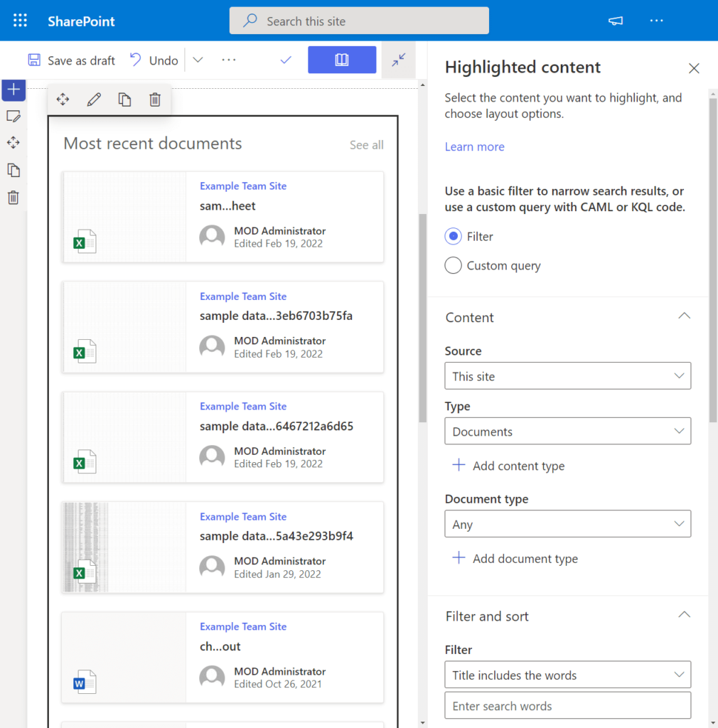The image size is (718, 728).
Task: Add a new section with plus button
Action: (14, 90)
